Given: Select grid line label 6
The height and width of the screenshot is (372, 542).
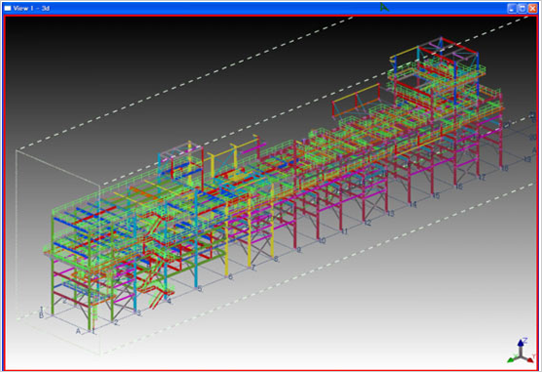Looking at the screenshot, I should point(230,277).
